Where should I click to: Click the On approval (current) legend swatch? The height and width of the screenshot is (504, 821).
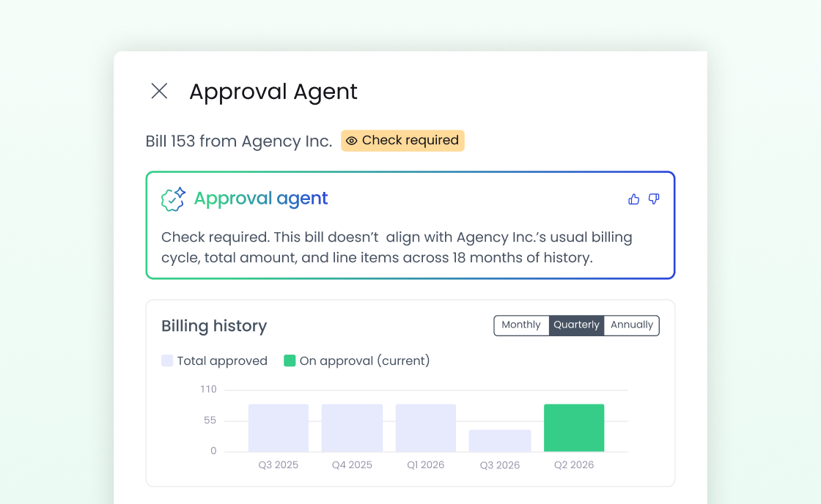click(x=290, y=360)
